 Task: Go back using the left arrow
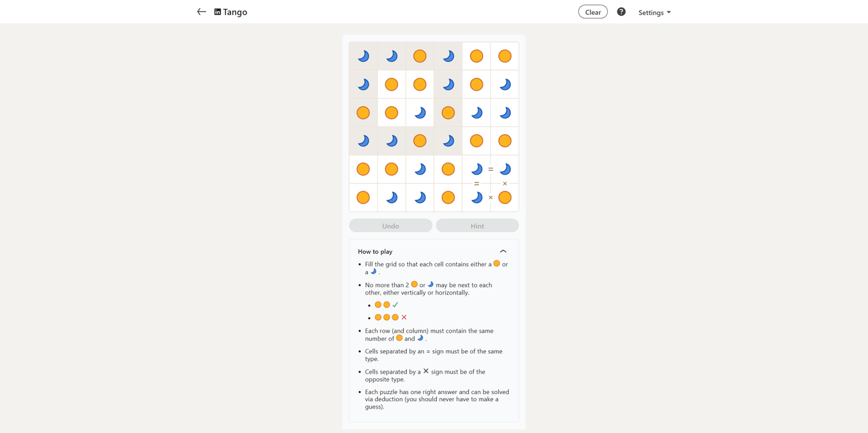pyautogui.click(x=201, y=12)
